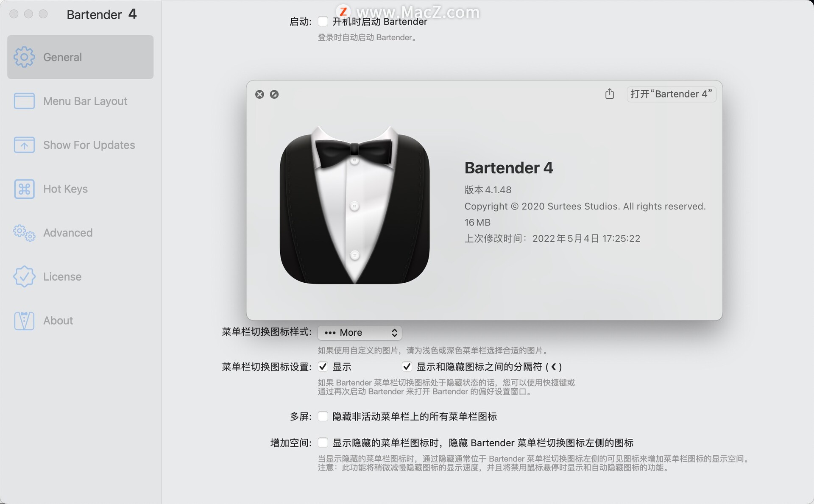Enable 显示 菜单栏切换图标设置 checkbox
The image size is (814, 504).
(x=321, y=366)
